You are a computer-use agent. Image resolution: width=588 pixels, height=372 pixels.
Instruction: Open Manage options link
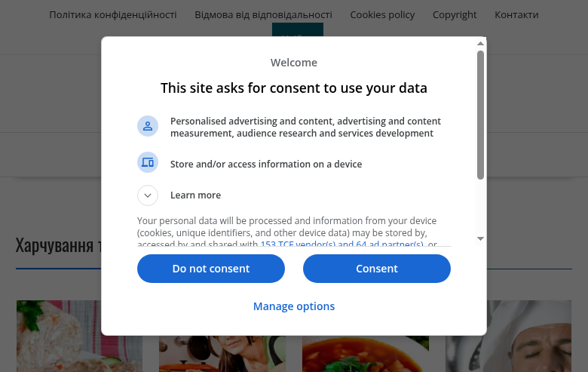pos(294,306)
